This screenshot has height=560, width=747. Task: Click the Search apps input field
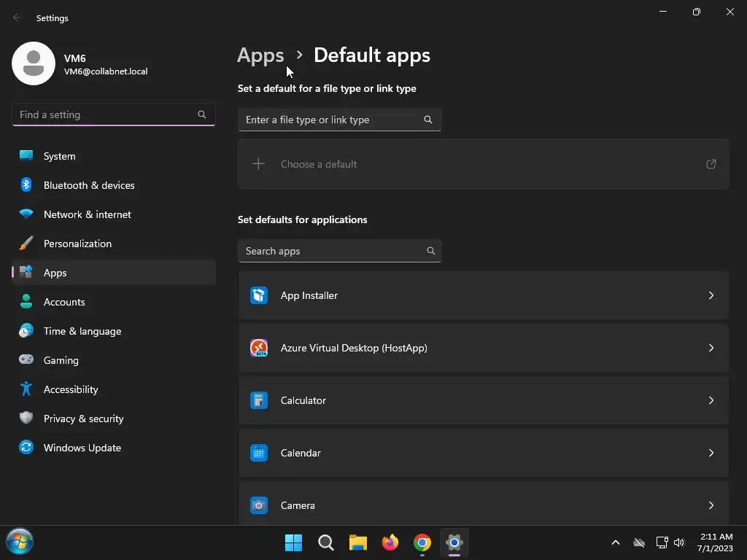tap(332, 251)
